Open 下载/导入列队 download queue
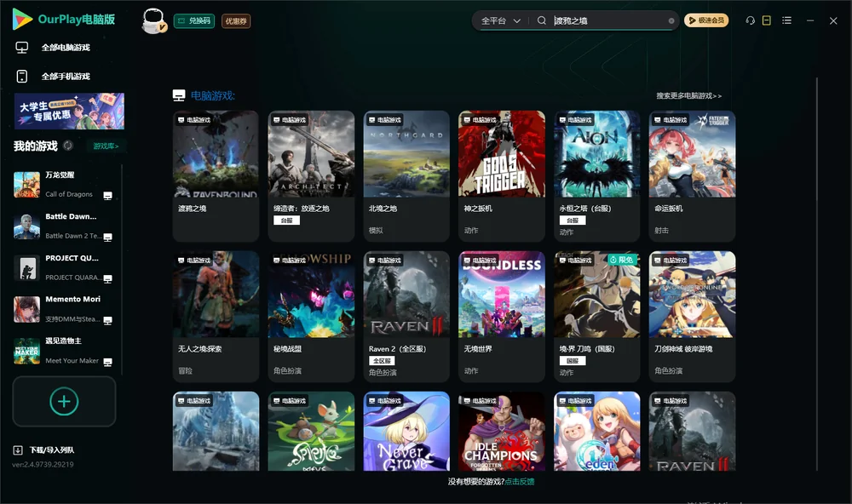Viewport: 852px width, 504px height. (x=52, y=450)
